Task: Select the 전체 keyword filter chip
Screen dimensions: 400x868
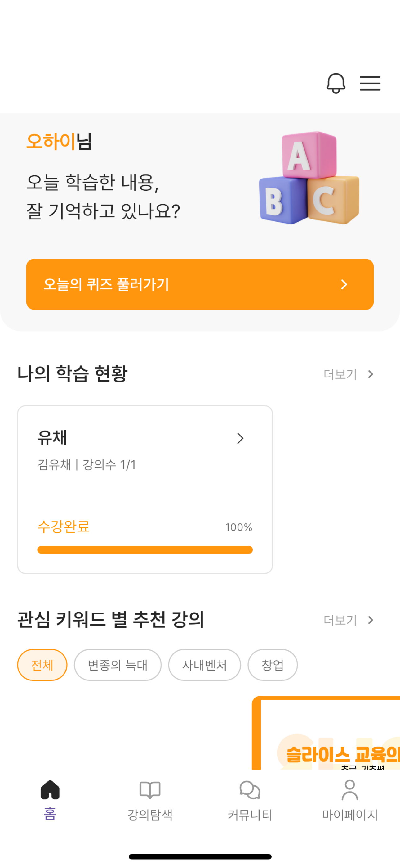Action: click(42, 665)
